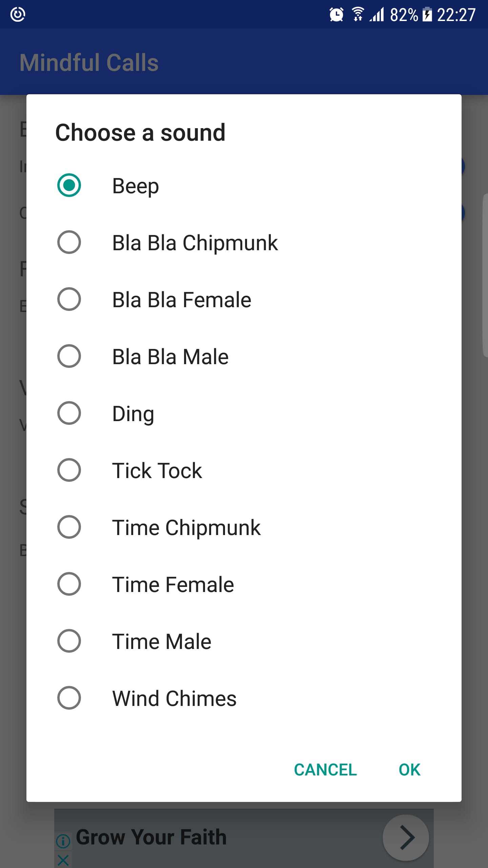Image resolution: width=488 pixels, height=868 pixels.
Task: Pick the Bla Bla Male sound
Action: click(x=69, y=356)
